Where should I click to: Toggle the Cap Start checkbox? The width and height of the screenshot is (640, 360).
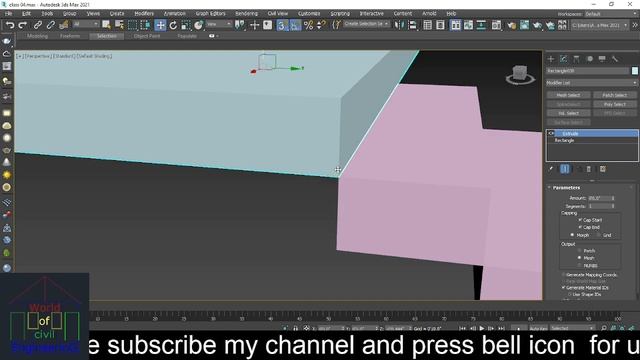tap(580, 220)
